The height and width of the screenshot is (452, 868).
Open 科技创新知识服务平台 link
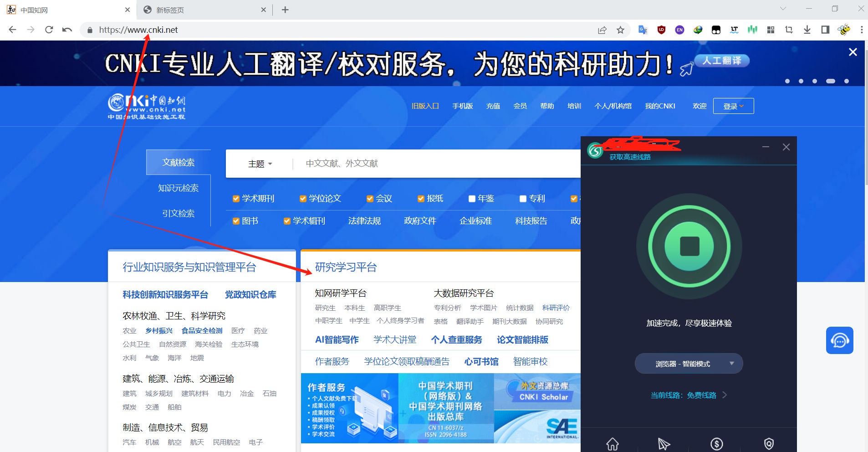(x=165, y=295)
